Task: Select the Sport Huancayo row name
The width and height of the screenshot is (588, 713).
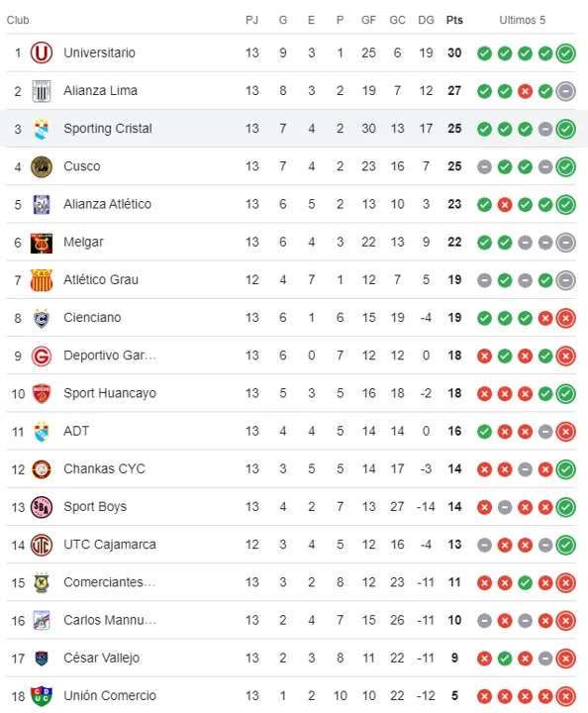Action: [110, 393]
